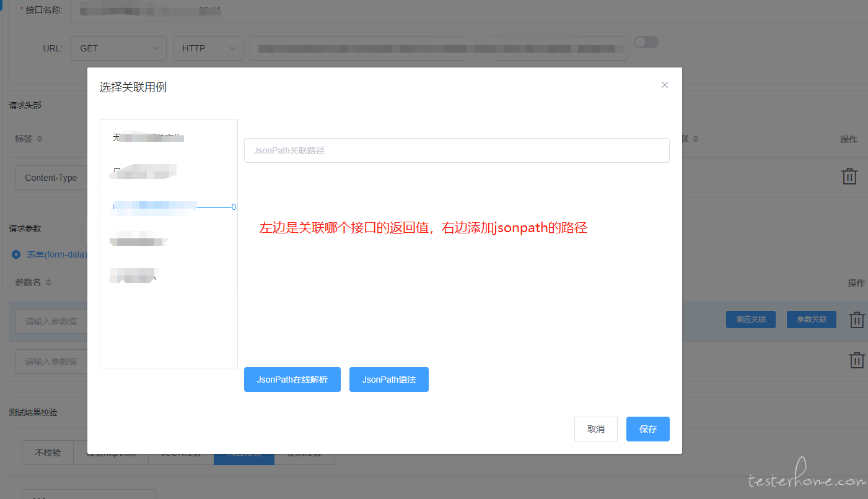Click the URL address input field
Screen dimensions: 868x499
point(439,48)
